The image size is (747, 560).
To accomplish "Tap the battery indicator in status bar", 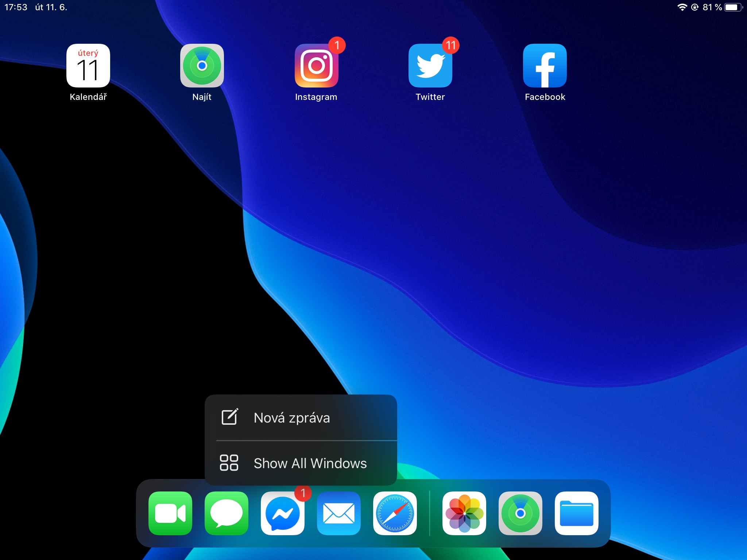I will [734, 7].
